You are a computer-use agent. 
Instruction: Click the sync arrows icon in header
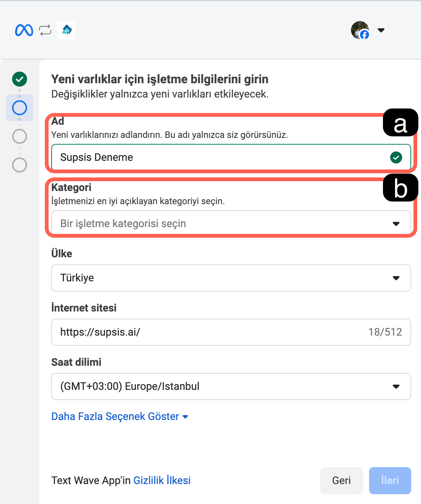(x=45, y=30)
